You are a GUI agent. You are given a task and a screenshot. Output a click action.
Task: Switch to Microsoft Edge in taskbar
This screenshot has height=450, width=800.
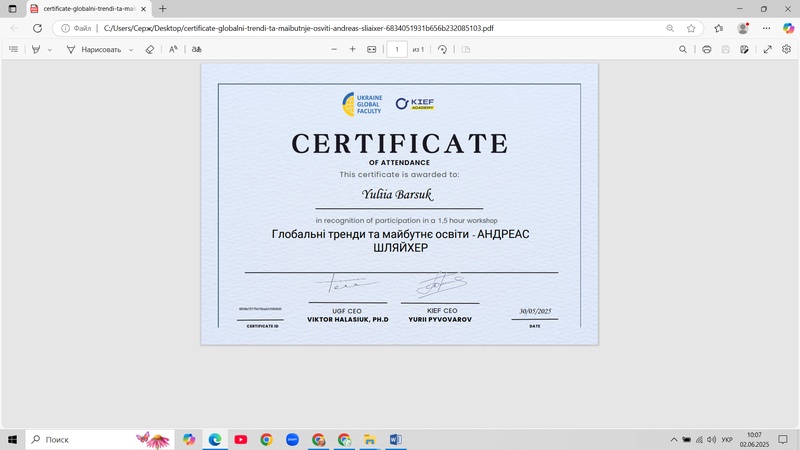click(215, 439)
